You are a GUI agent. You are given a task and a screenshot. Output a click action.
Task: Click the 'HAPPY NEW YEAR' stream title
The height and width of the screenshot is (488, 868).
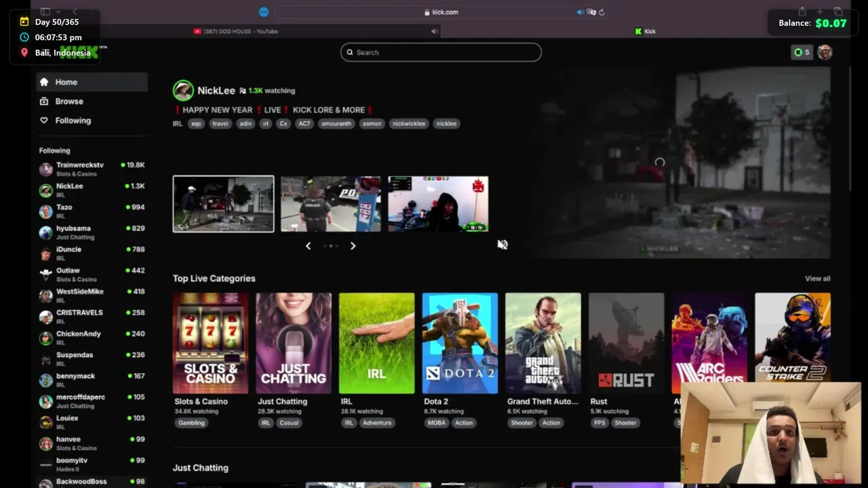pos(274,110)
